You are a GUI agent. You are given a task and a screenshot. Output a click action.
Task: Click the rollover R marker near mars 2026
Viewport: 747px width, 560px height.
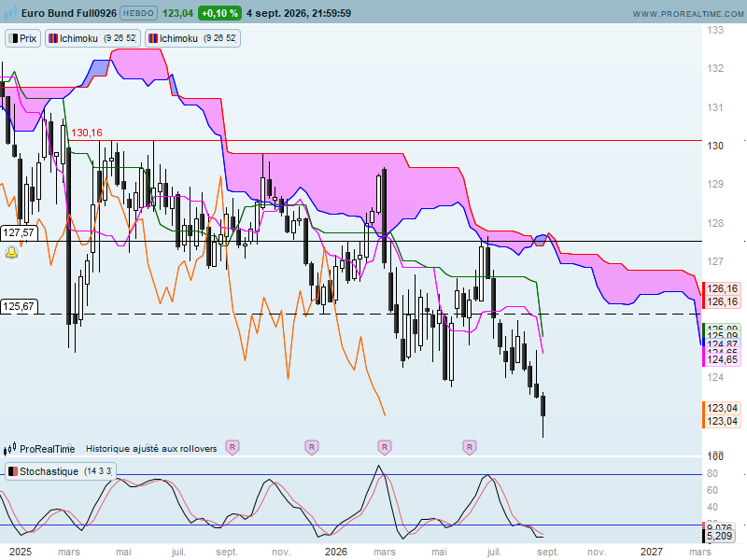point(385,447)
